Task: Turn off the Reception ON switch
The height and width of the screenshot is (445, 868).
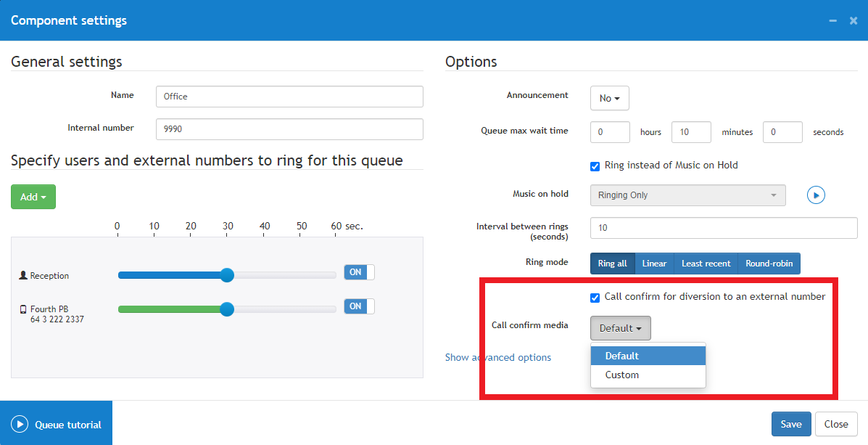Action: point(359,272)
